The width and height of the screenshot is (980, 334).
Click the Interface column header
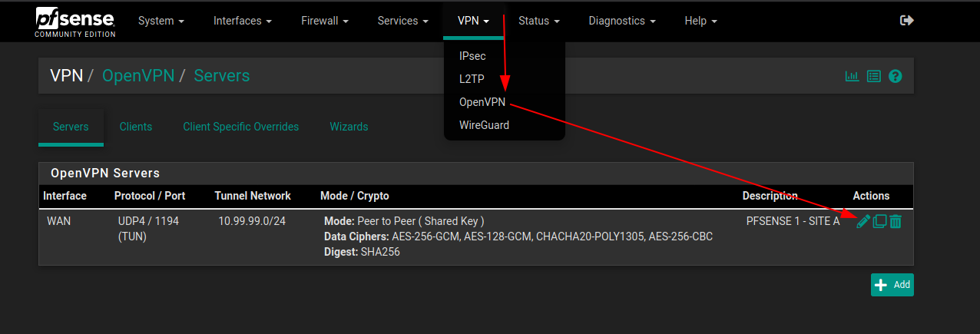click(65, 196)
